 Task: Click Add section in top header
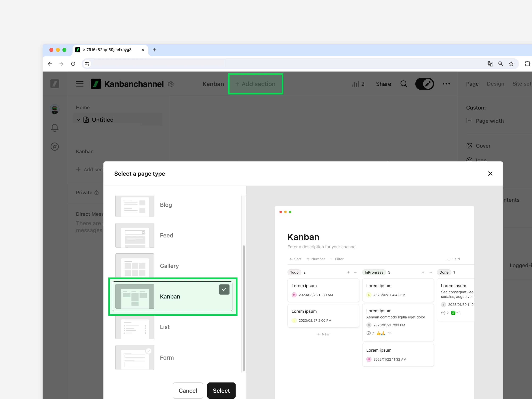(255, 84)
